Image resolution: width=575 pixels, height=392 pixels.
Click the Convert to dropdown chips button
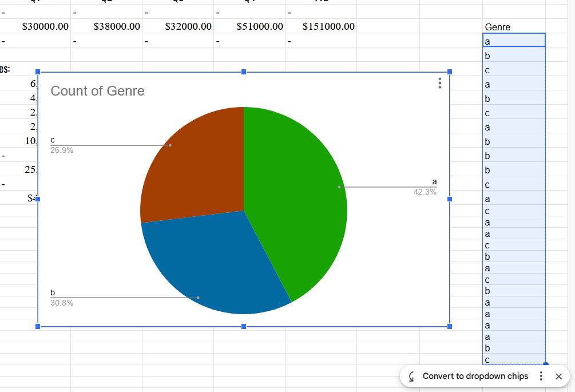475,377
